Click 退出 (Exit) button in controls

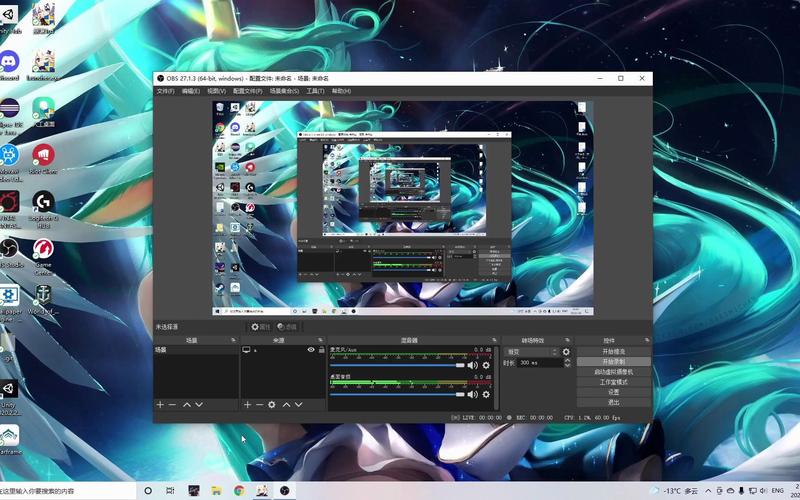pyautogui.click(x=613, y=403)
